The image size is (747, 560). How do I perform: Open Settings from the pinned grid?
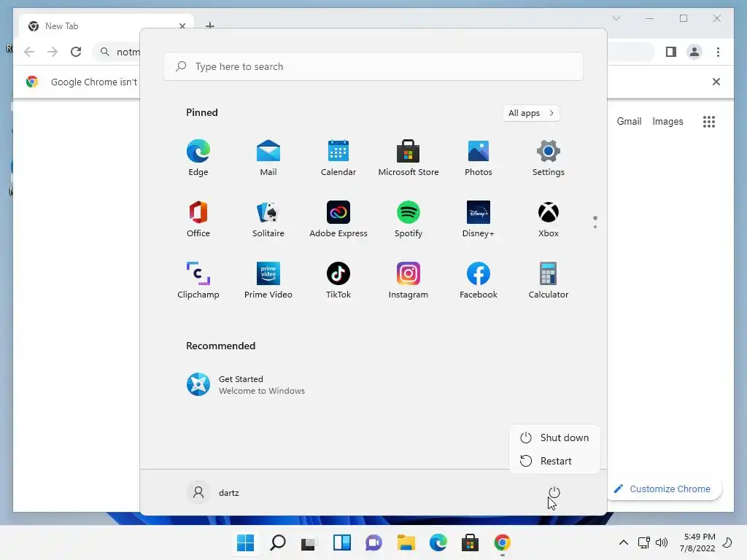(x=549, y=158)
